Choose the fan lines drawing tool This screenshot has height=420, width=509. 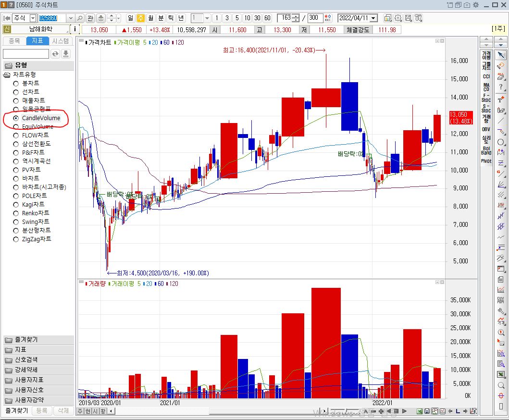[x=501, y=184]
